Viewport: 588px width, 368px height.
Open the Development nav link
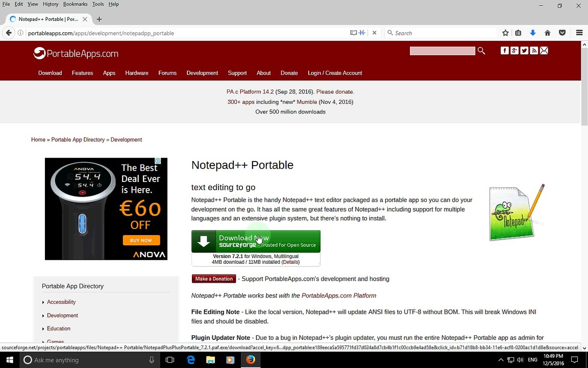pos(202,73)
